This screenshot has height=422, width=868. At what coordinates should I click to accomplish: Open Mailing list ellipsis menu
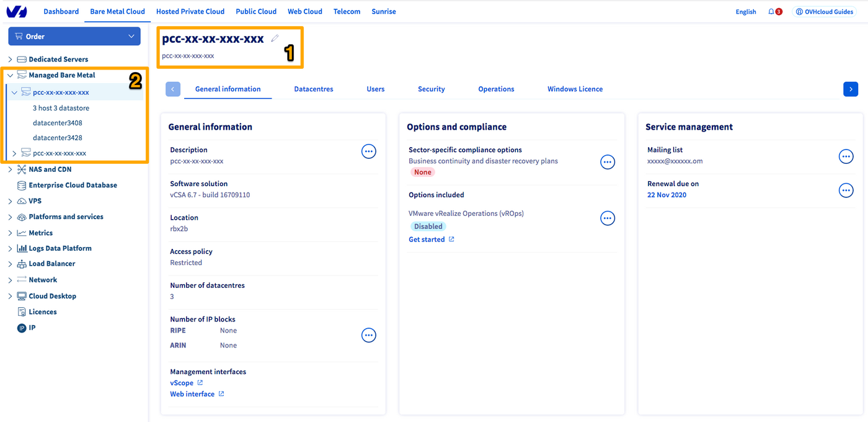[x=846, y=156]
